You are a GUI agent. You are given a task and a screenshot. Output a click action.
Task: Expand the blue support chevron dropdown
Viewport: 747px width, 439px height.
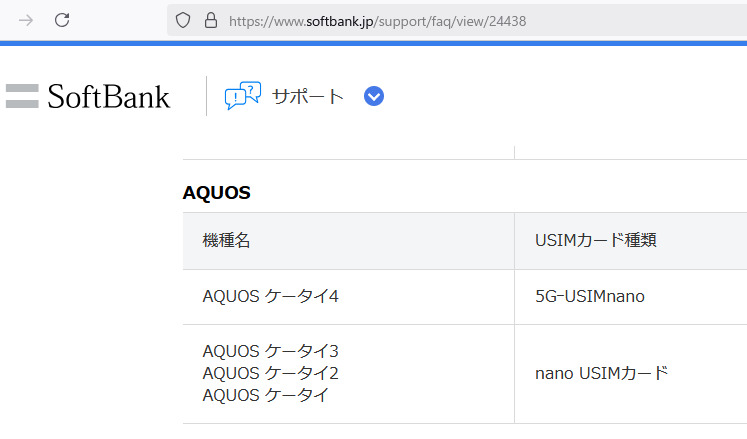click(374, 96)
